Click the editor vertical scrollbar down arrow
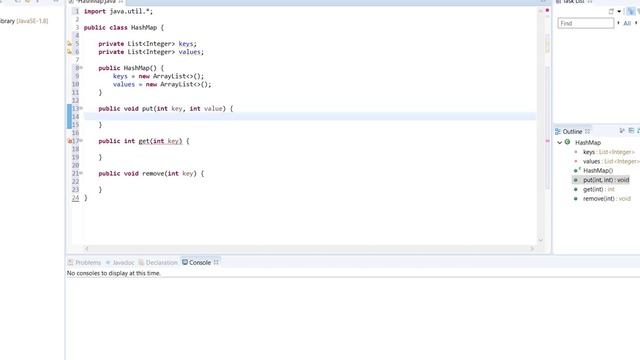The image size is (640, 360). tap(540, 240)
